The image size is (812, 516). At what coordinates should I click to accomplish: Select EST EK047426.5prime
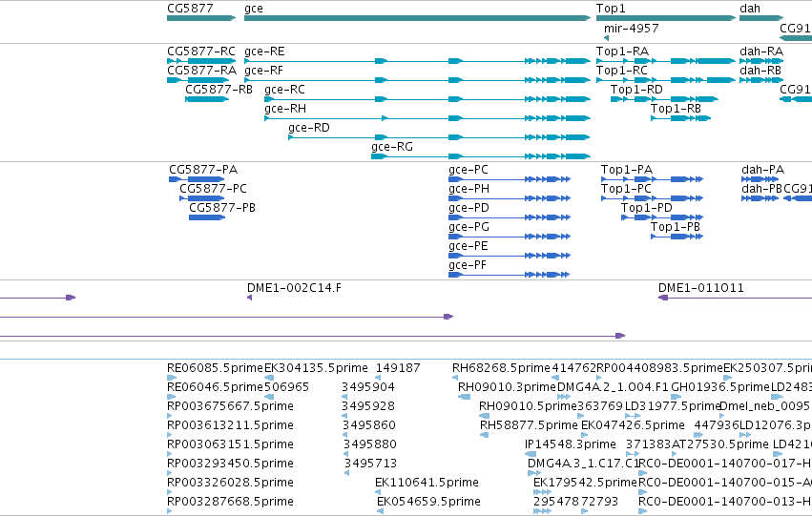tap(585, 435)
